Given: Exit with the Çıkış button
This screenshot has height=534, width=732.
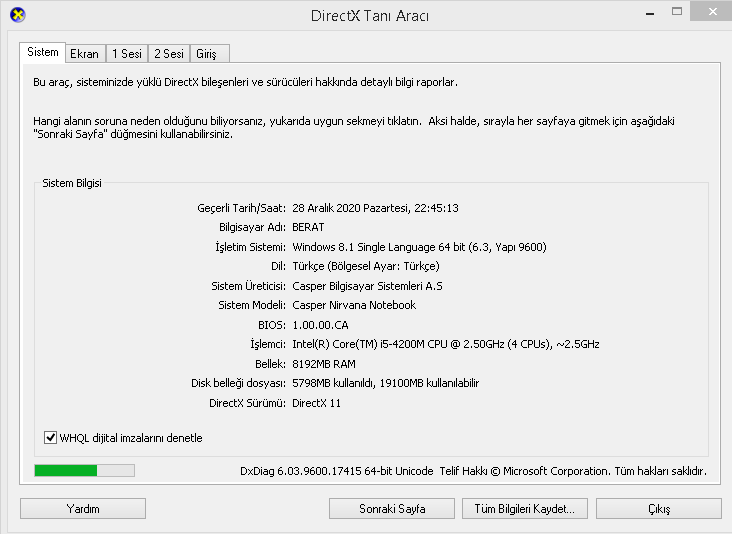Looking at the screenshot, I should [659, 508].
